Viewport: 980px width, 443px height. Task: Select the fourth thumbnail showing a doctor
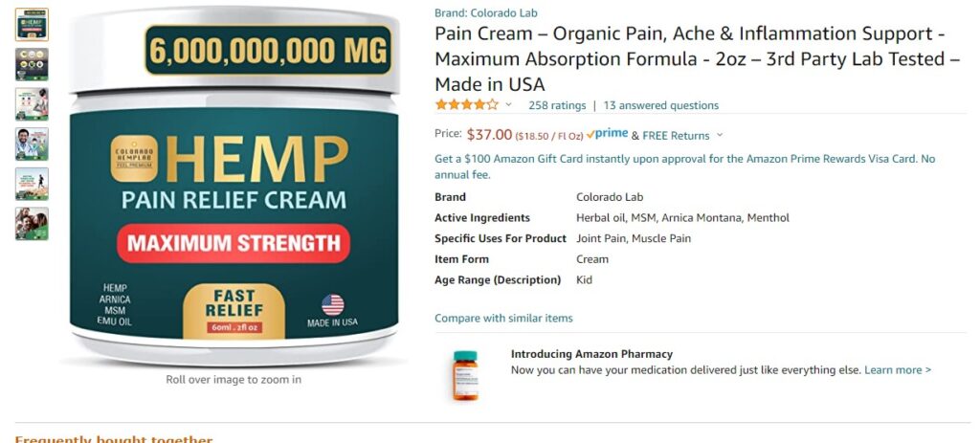[32, 144]
